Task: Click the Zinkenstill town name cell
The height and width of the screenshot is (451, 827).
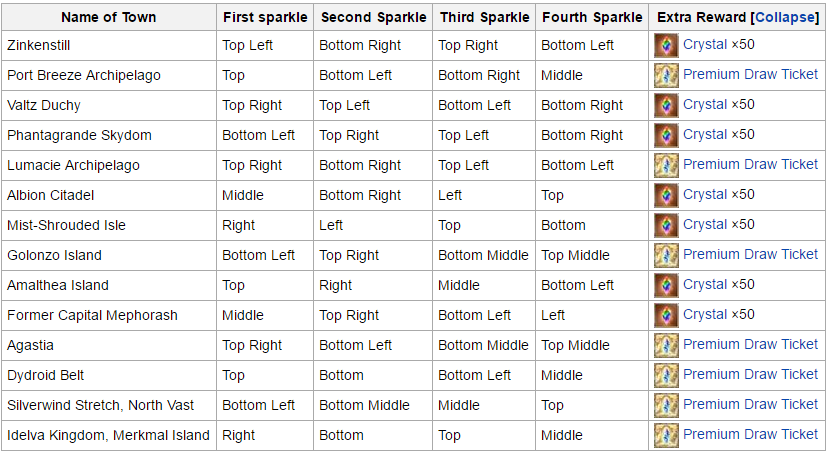Action: (109, 45)
